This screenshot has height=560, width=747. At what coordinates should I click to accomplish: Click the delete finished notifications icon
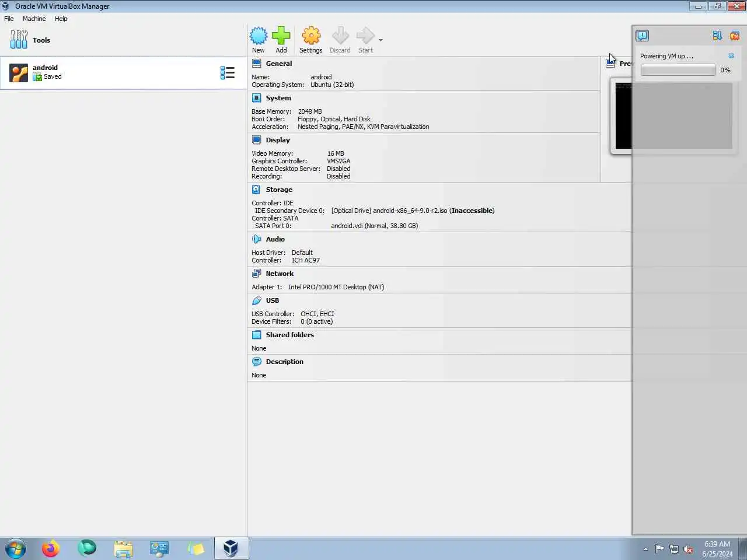735,36
